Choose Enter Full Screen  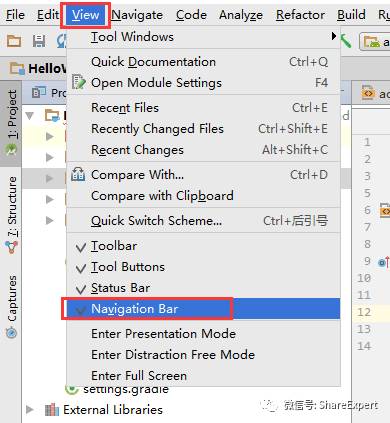pyautogui.click(x=203, y=376)
